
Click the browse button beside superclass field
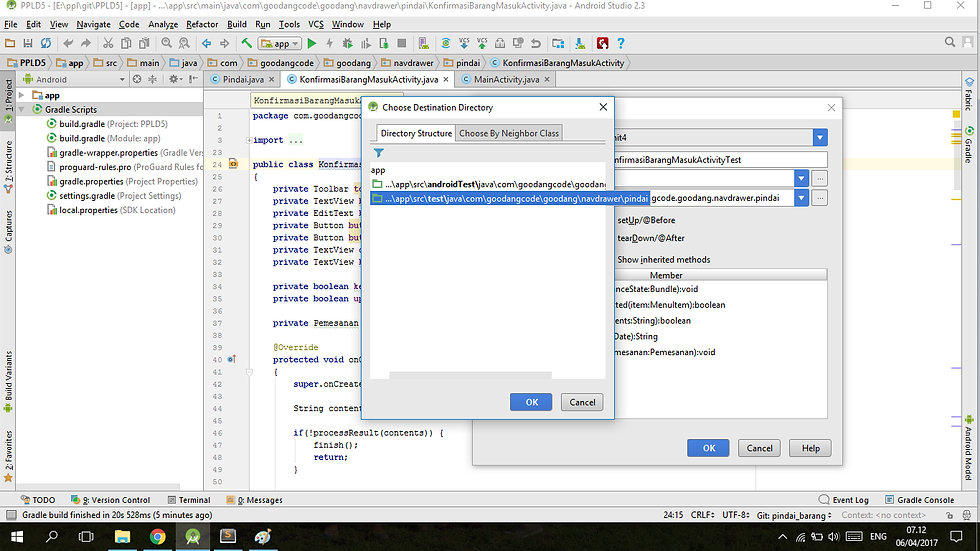pos(820,178)
